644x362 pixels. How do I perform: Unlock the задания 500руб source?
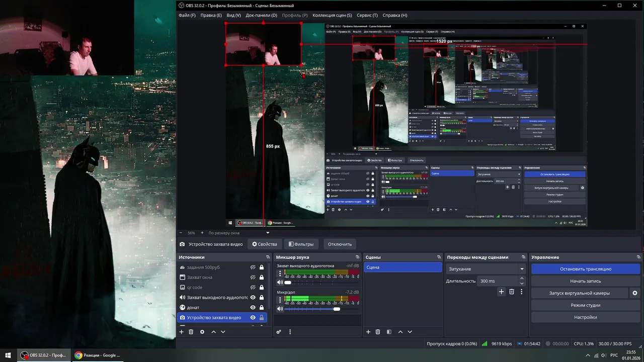pos(262,267)
